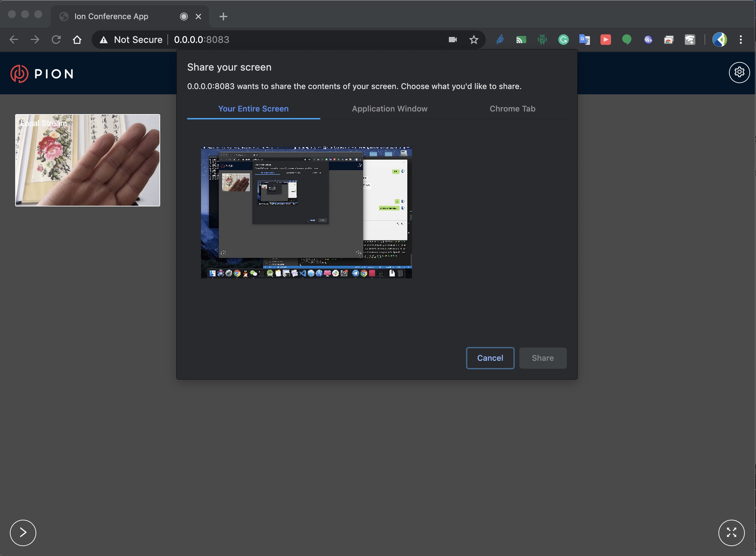Viewport: 756px width, 556px height.
Task: Open a new browser tab
Action: pyautogui.click(x=223, y=16)
